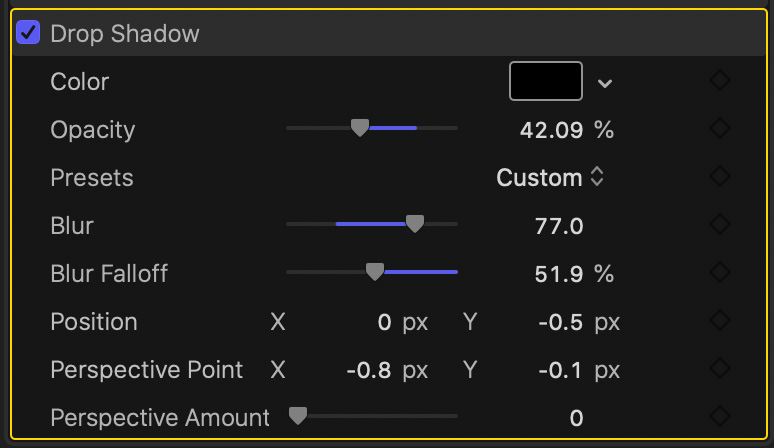Image resolution: width=774 pixels, height=448 pixels.
Task: Click the Perspective Amount slider handle
Action: pos(297,416)
